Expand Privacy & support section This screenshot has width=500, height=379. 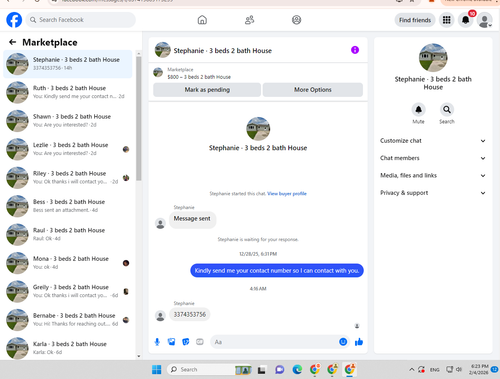pos(433,193)
